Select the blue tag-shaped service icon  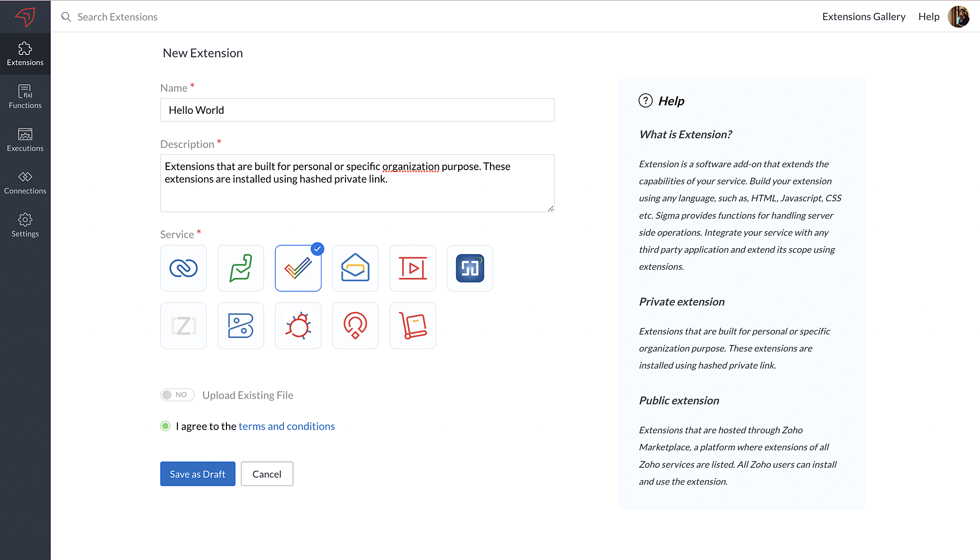pos(241,326)
